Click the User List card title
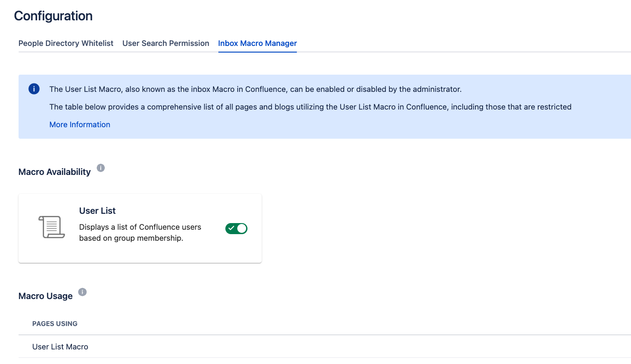The width and height of the screenshot is (631, 364). [97, 211]
